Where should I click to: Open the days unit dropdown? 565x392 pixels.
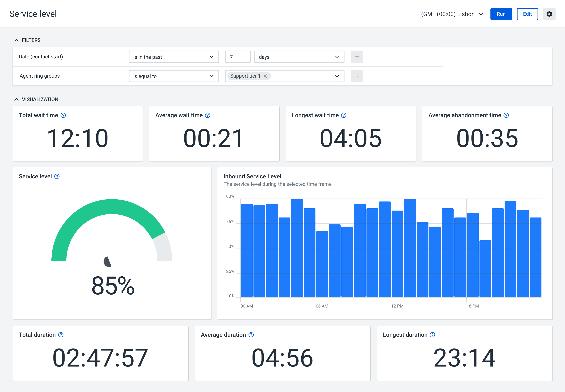(299, 57)
